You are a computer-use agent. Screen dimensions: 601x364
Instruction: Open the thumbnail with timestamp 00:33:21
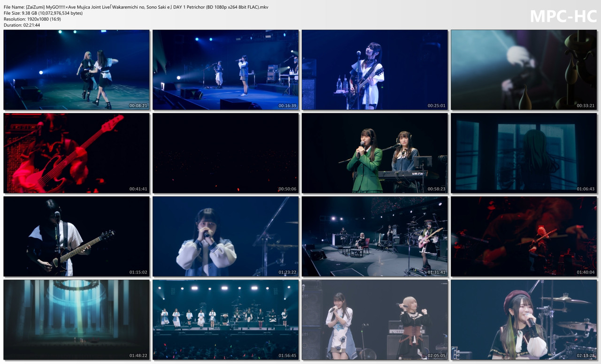pos(524,70)
